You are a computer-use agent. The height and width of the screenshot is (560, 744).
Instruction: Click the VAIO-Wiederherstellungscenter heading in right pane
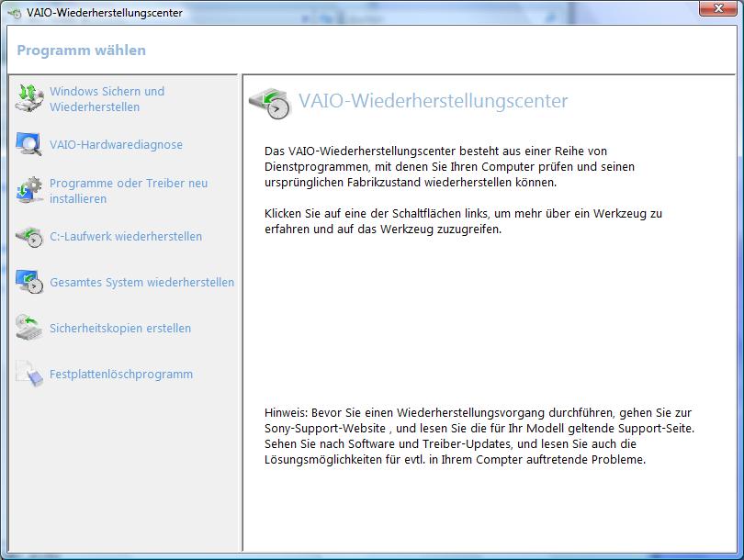coord(433,101)
